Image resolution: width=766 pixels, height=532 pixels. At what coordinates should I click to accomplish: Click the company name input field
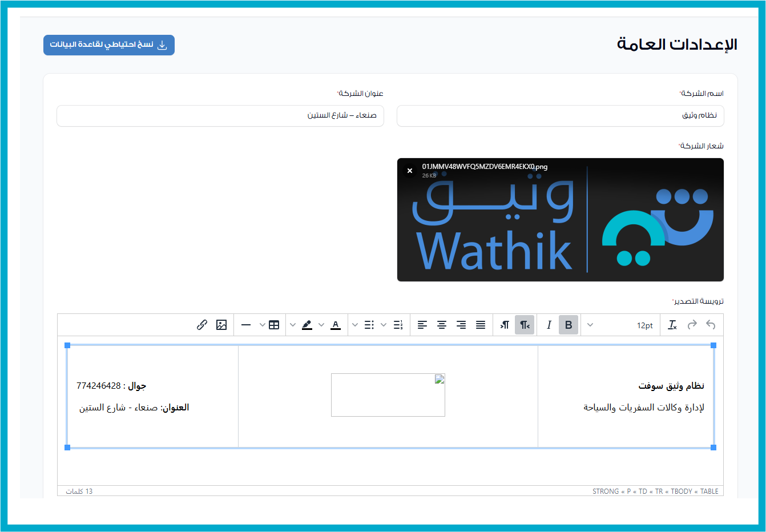(x=560, y=116)
